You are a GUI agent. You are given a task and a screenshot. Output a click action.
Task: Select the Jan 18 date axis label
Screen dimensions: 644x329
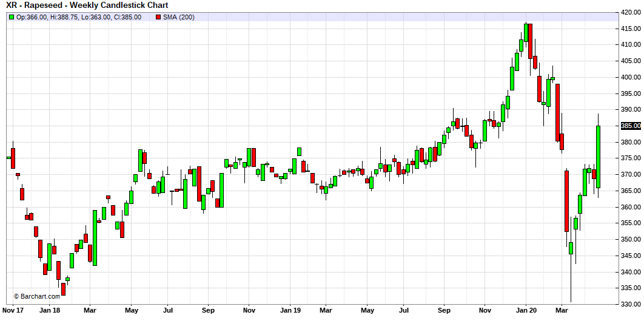(x=49, y=310)
